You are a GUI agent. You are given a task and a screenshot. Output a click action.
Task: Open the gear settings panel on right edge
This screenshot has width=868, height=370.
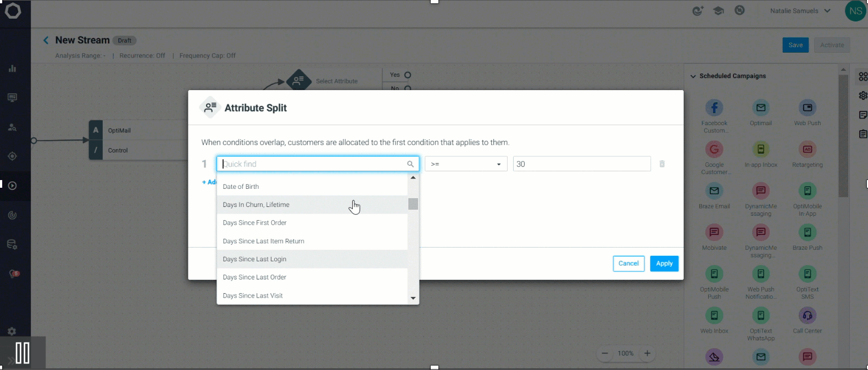[x=863, y=96]
